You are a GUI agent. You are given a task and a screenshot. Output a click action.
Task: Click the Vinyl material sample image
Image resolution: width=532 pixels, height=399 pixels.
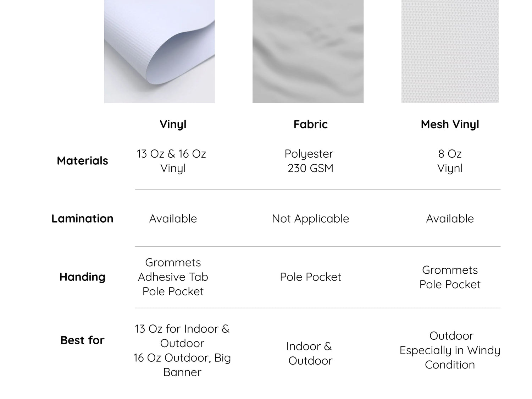(x=159, y=51)
